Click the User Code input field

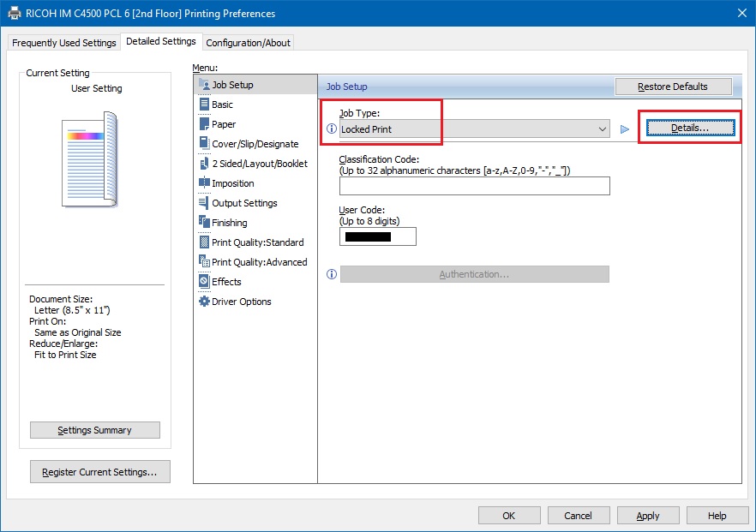pos(377,236)
